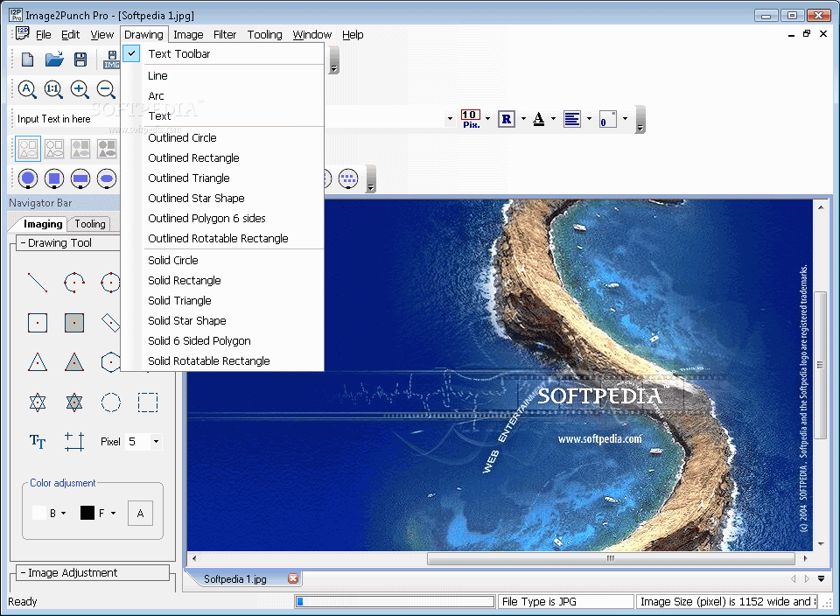Click the bold R font style icon
This screenshot has width=840, height=616.
pyautogui.click(x=507, y=119)
